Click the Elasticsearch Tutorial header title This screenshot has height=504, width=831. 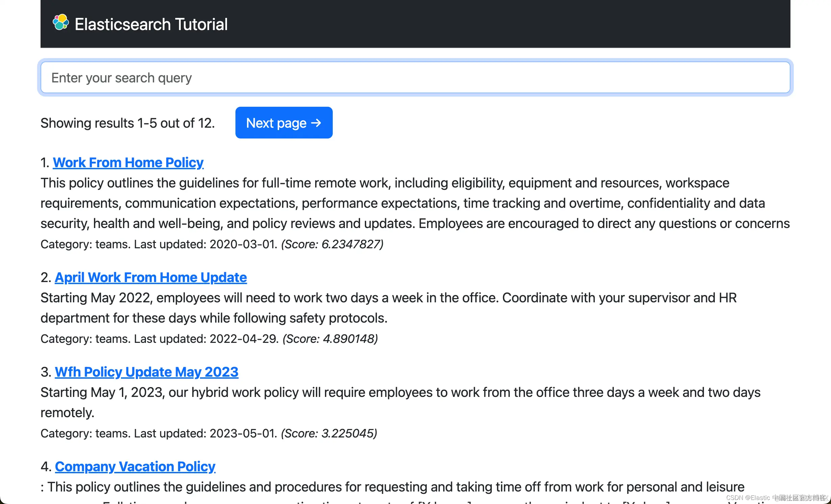point(151,24)
